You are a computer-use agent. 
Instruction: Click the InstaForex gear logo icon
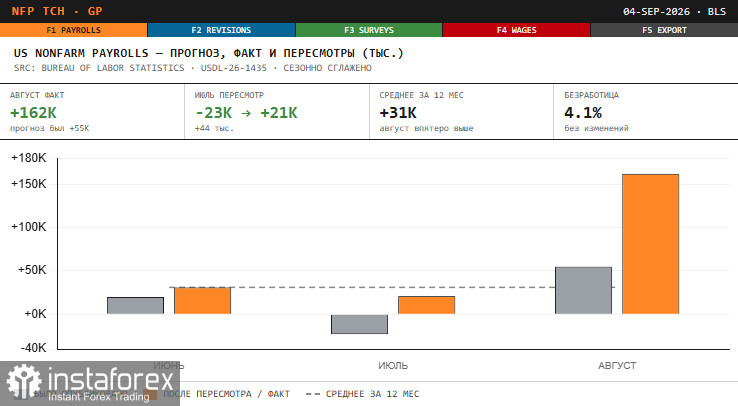tap(24, 382)
